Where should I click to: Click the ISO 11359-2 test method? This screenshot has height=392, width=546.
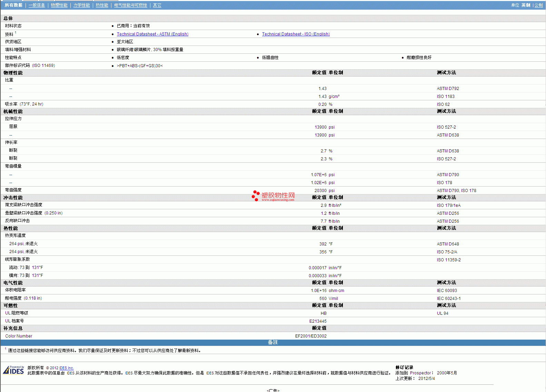449,260
